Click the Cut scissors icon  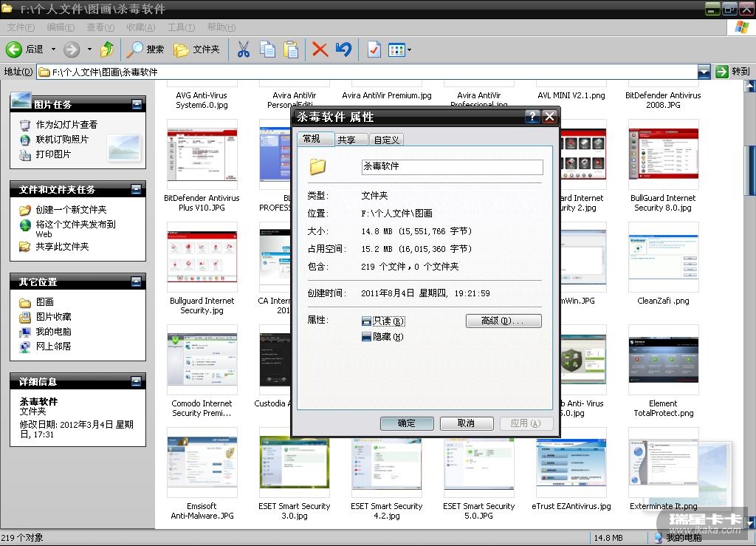244,50
